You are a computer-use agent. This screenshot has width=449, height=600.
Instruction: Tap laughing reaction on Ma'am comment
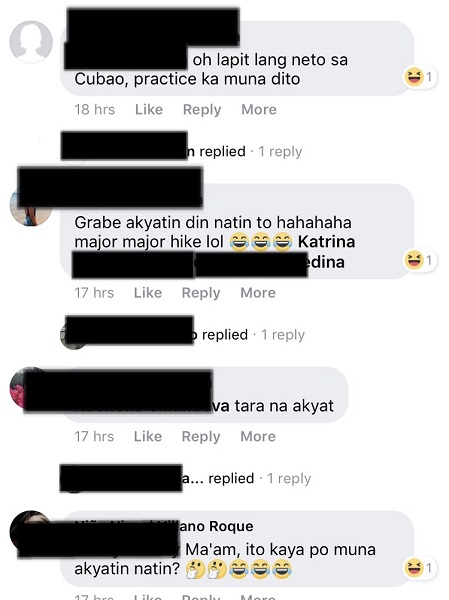pyautogui.click(x=420, y=567)
